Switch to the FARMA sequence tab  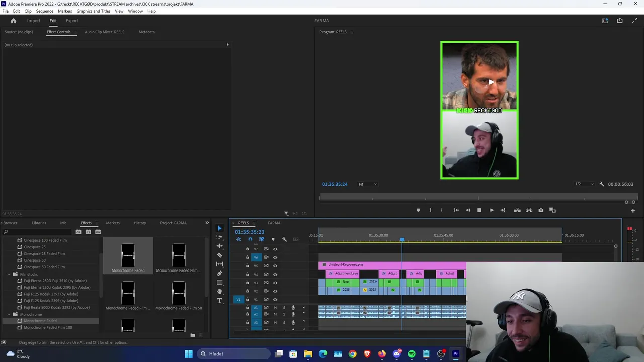274,223
